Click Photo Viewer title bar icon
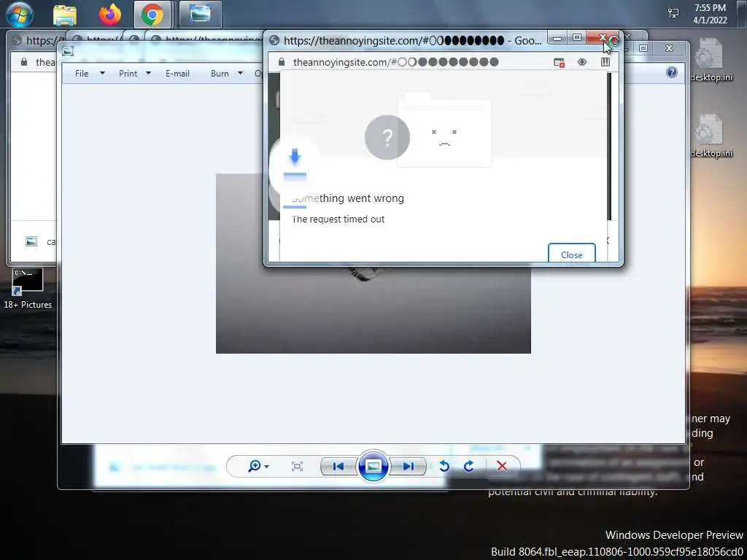The height and width of the screenshot is (560, 747). click(x=68, y=51)
